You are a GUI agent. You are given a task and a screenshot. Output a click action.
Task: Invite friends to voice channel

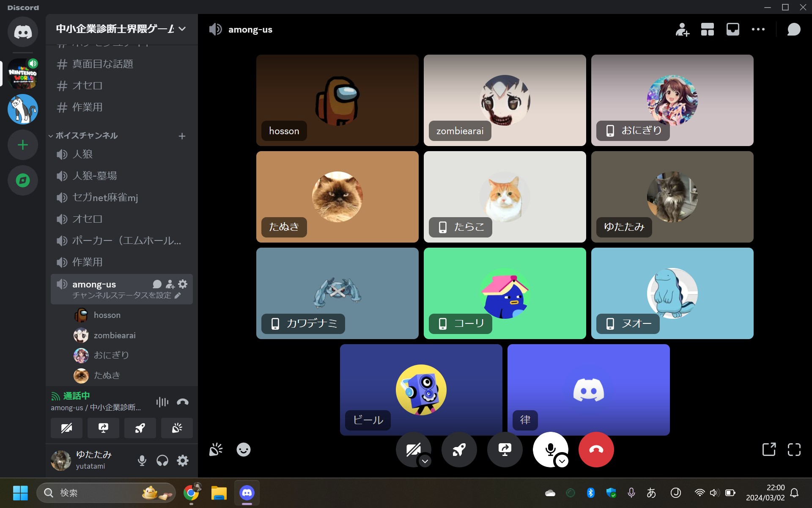coord(682,30)
